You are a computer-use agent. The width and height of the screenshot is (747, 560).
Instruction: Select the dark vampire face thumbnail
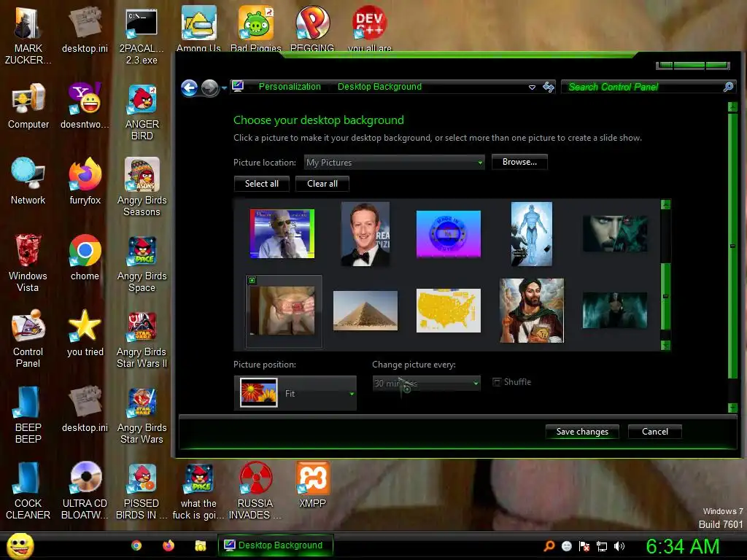(615, 234)
